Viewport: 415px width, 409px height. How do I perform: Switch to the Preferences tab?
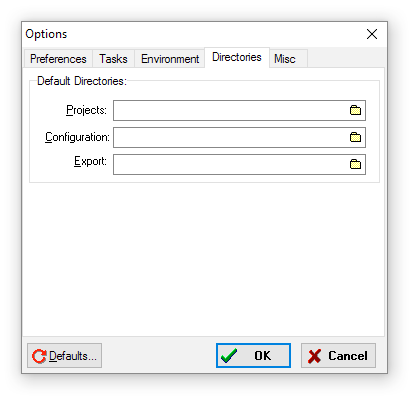tap(58, 59)
